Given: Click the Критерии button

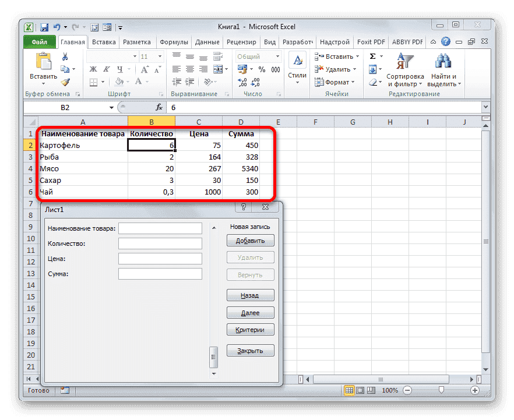Looking at the screenshot, I should click(x=250, y=329).
